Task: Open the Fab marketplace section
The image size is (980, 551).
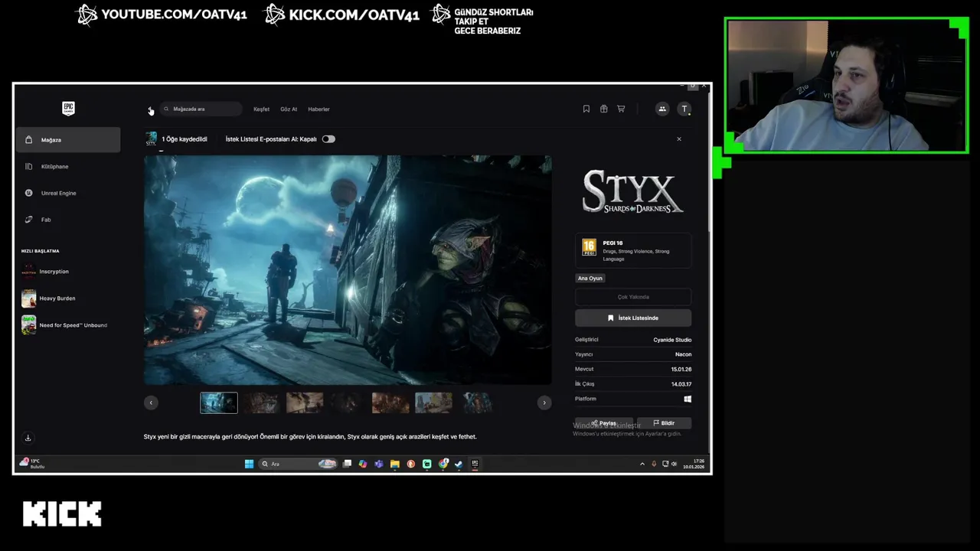Action: coord(68,220)
